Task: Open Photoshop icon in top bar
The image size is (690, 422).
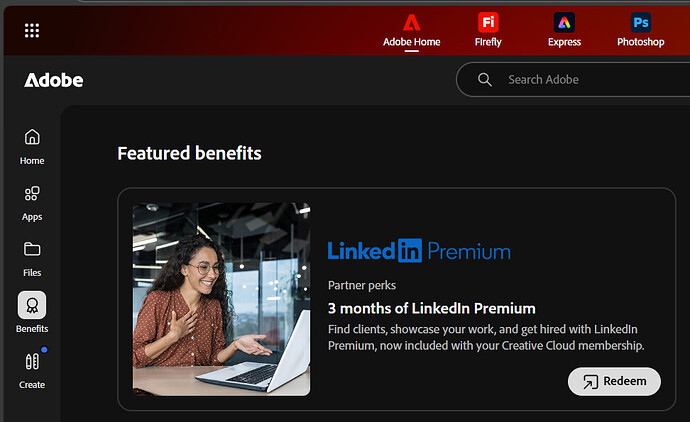Action: click(x=641, y=22)
